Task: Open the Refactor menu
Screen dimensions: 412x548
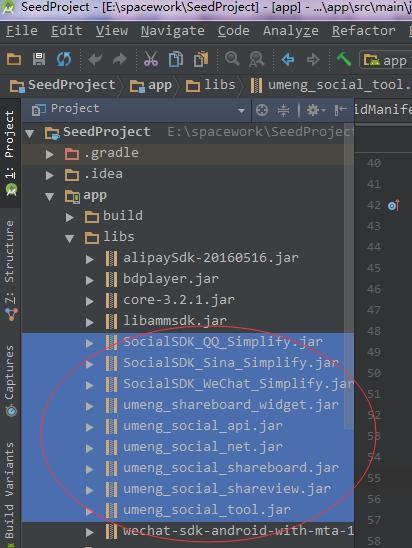Action: click(363, 31)
